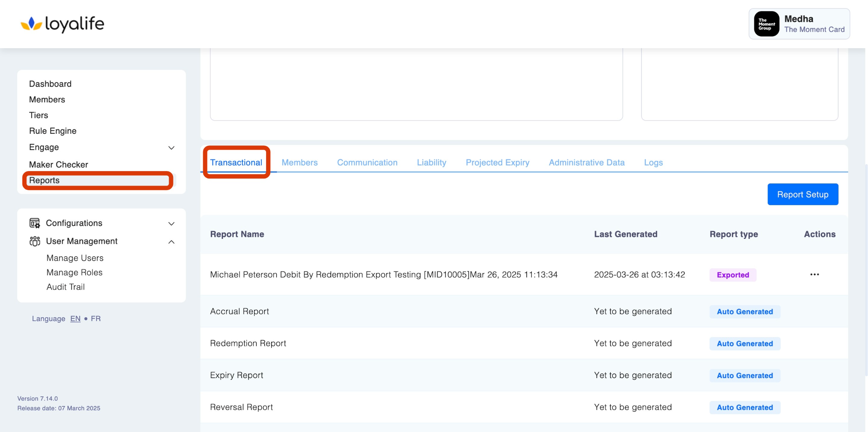Click the Configurations gear icon
The height and width of the screenshot is (432, 868).
tap(35, 223)
